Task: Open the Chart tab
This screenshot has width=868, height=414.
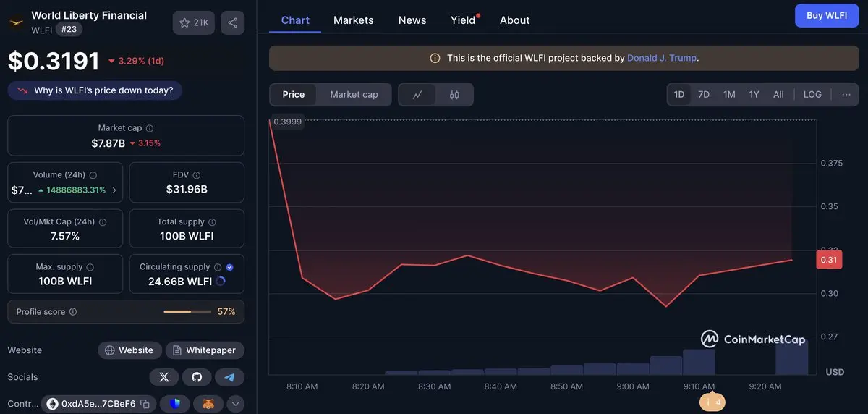Action: click(x=295, y=20)
